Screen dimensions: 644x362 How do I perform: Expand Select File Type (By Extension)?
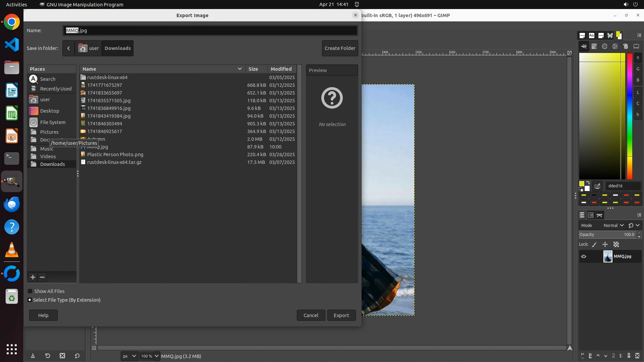[30, 300]
